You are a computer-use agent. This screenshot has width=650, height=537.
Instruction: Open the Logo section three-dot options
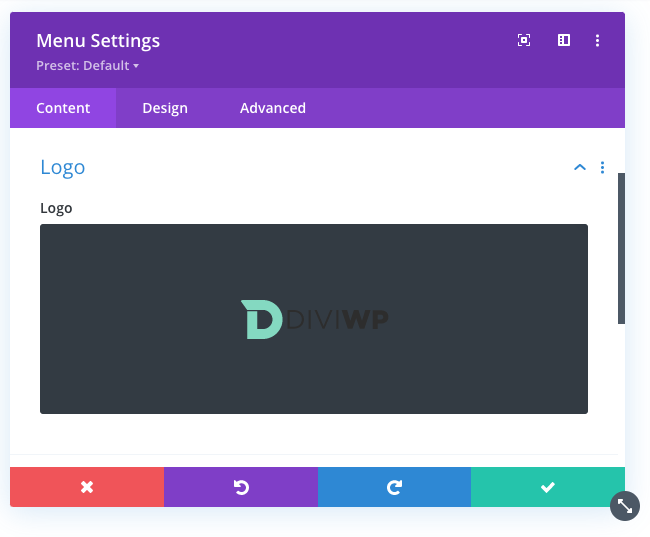pos(602,167)
